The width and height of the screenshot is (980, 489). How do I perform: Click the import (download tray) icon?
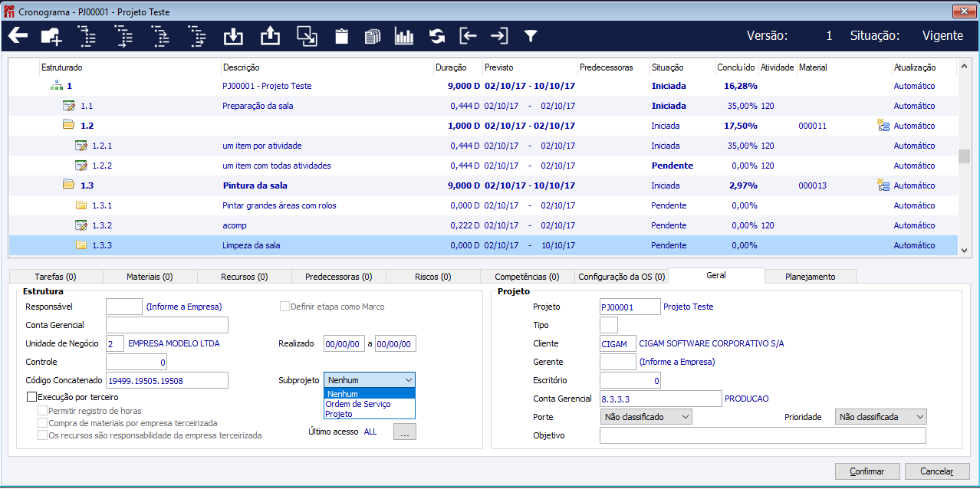[233, 36]
